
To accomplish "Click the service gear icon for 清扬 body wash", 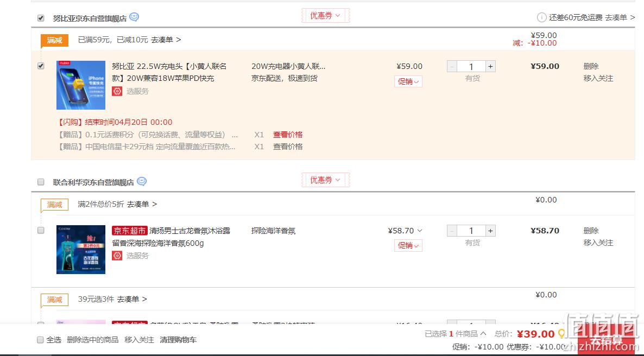I will (117, 256).
